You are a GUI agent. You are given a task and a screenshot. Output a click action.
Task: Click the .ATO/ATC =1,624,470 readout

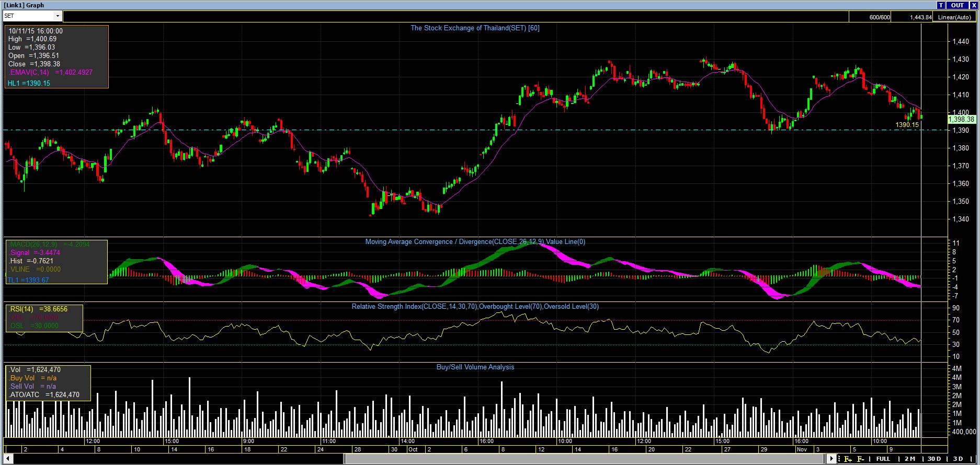click(x=44, y=395)
